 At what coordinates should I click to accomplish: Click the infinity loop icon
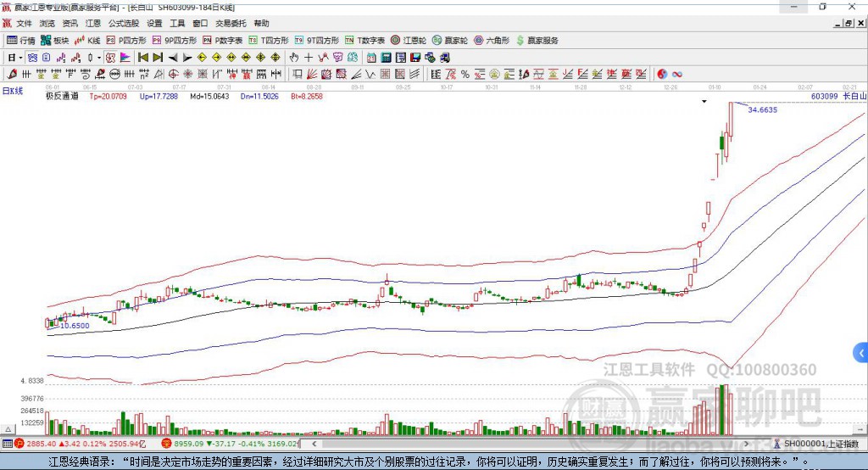(x=676, y=74)
